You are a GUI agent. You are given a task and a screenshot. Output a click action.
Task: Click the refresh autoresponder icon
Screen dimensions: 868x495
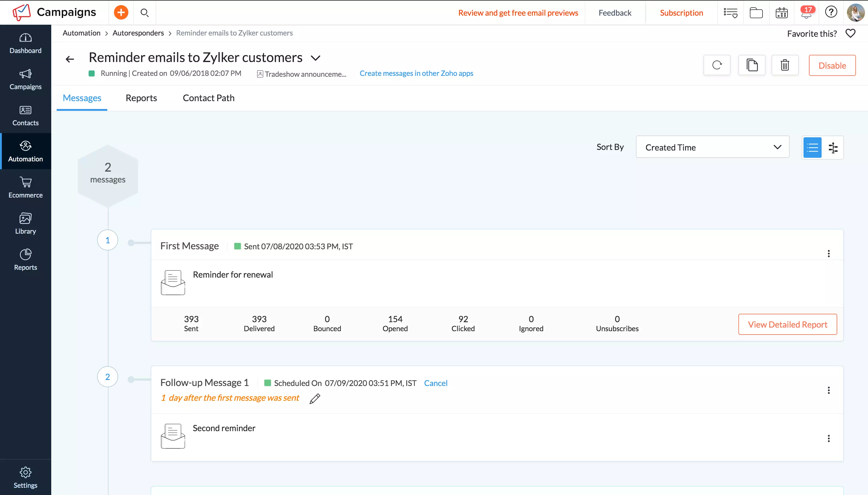click(x=717, y=65)
